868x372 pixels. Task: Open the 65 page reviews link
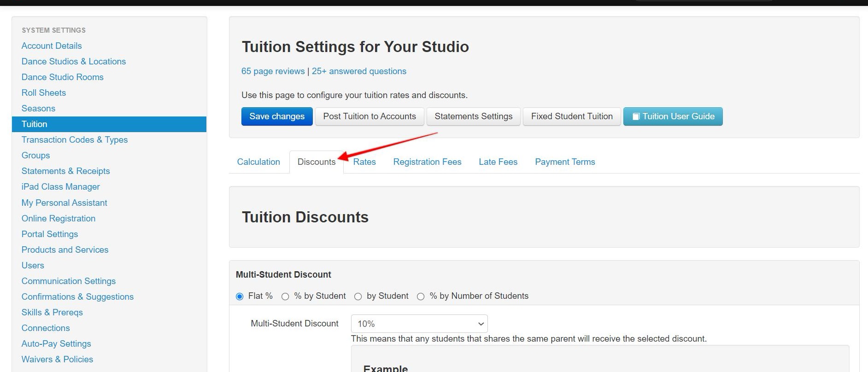pos(273,71)
